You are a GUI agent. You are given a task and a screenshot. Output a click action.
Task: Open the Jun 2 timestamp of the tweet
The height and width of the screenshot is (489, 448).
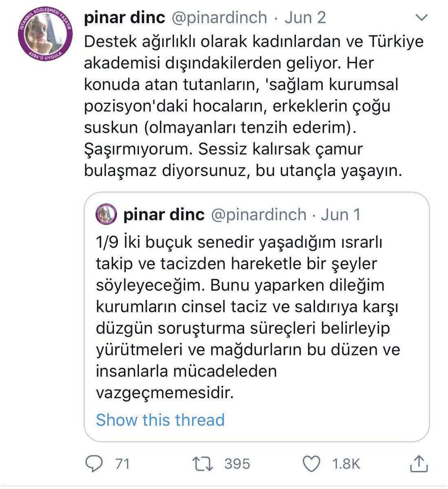pos(305,18)
